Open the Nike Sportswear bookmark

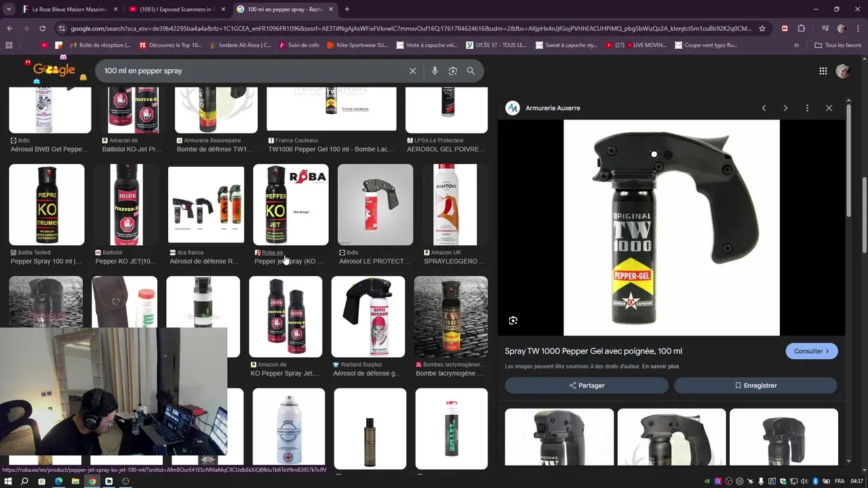point(357,45)
